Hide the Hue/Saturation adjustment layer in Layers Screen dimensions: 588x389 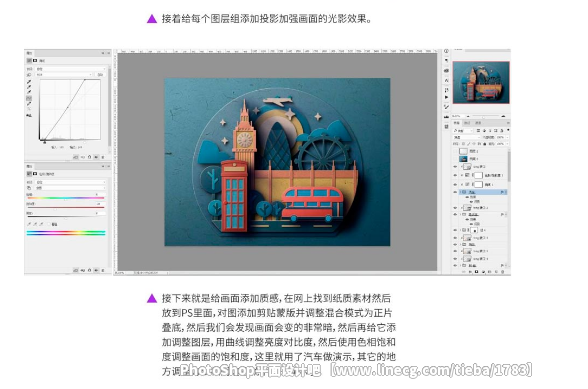[x=455, y=176]
